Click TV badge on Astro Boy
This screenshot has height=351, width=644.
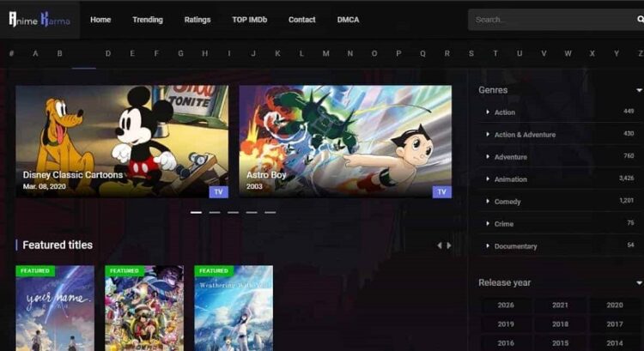point(442,191)
